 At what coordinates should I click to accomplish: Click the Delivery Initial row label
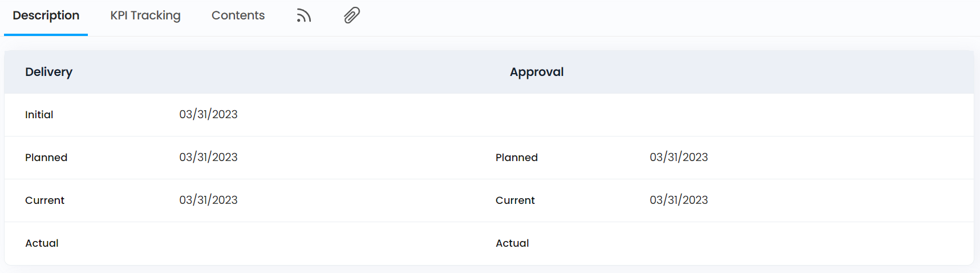[39, 115]
